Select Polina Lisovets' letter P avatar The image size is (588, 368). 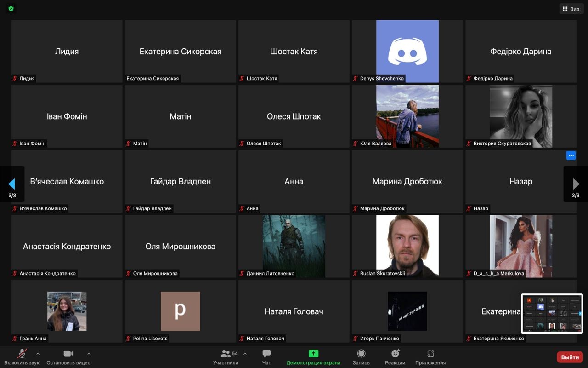180,311
